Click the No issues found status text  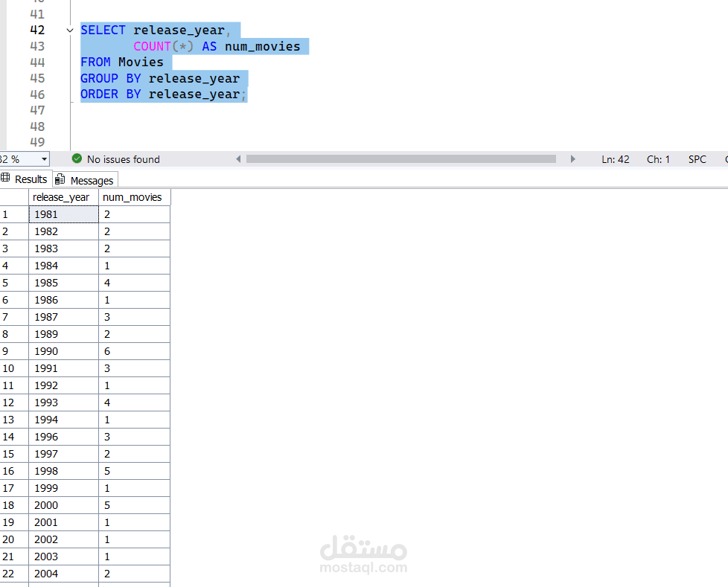pos(124,159)
